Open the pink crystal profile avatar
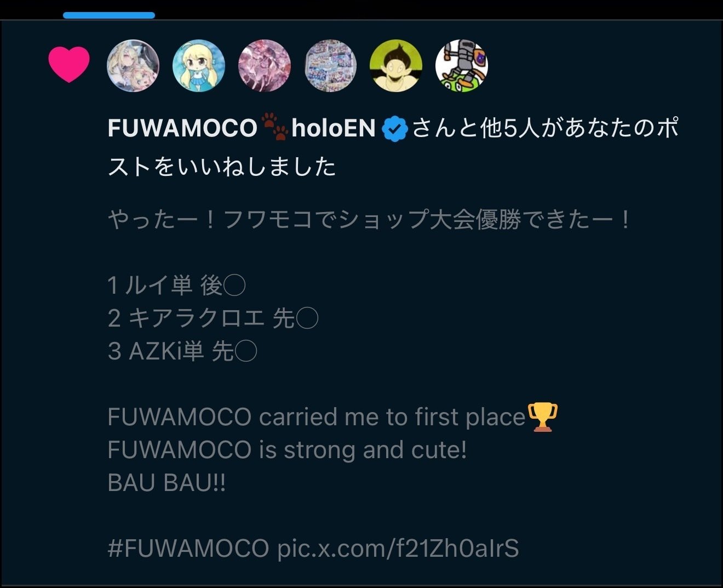 (x=265, y=66)
